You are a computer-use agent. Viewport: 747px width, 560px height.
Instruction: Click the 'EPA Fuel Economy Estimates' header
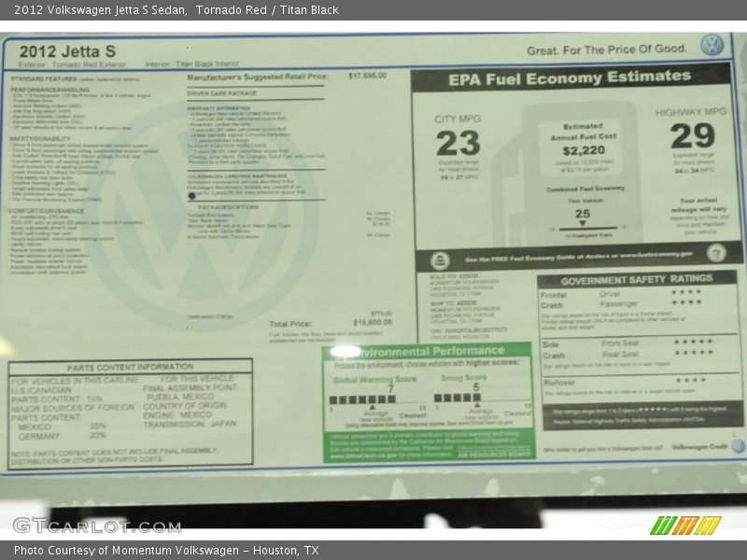click(570, 78)
